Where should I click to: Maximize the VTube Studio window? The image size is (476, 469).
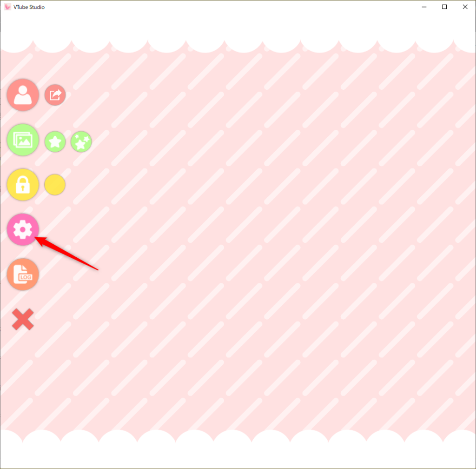click(x=444, y=7)
